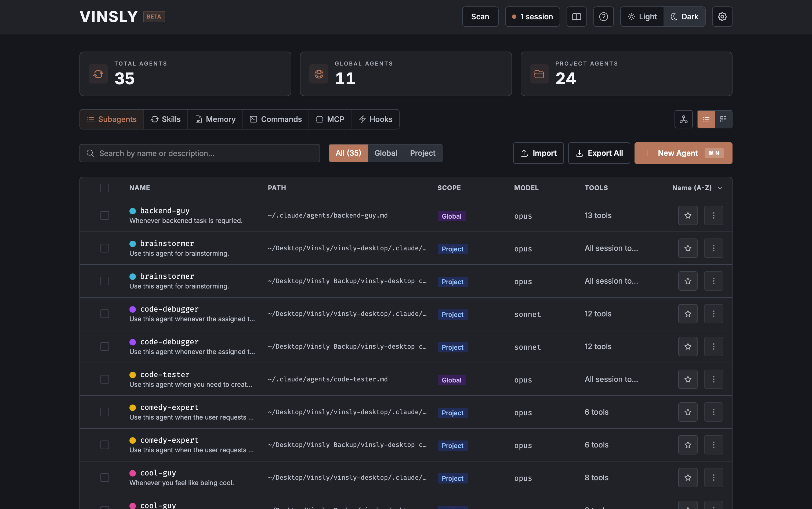Open the documentation book icon
The width and height of the screenshot is (812, 509).
pyautogui.click(x=577, y=16)
